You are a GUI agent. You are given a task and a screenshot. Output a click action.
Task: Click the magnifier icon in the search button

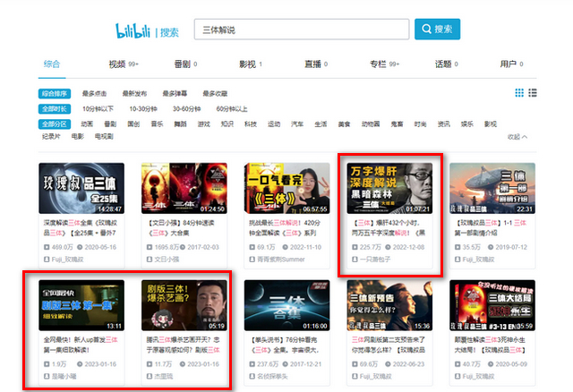click(426, 29)
